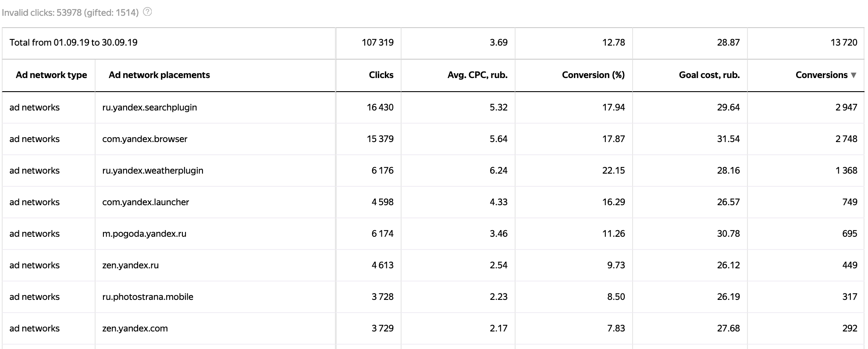Click the Goal cost, rub. header
This screenshot has height=349, width=868.
click(x=709, y=75)
